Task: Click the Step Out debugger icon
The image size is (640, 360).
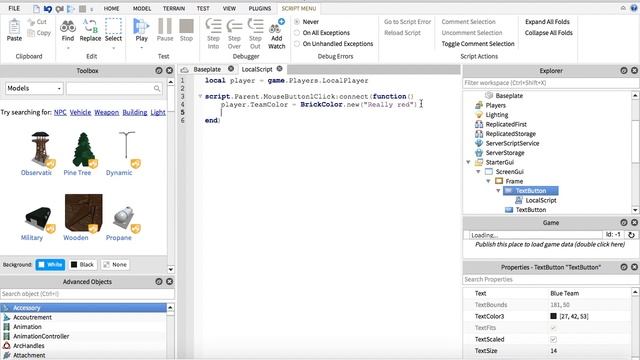Action: [x=256, y=25]
